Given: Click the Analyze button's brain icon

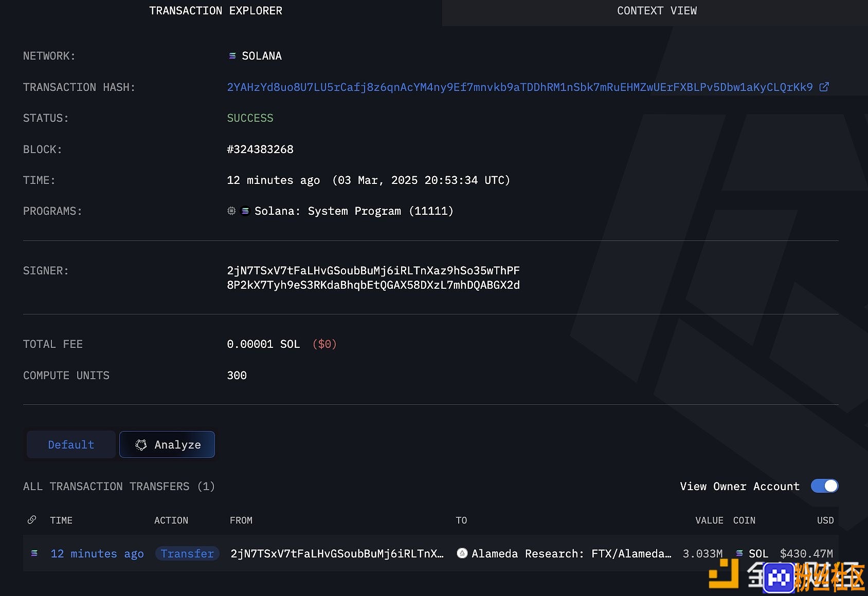Looking at the screenshot, I should pos(141,444).
